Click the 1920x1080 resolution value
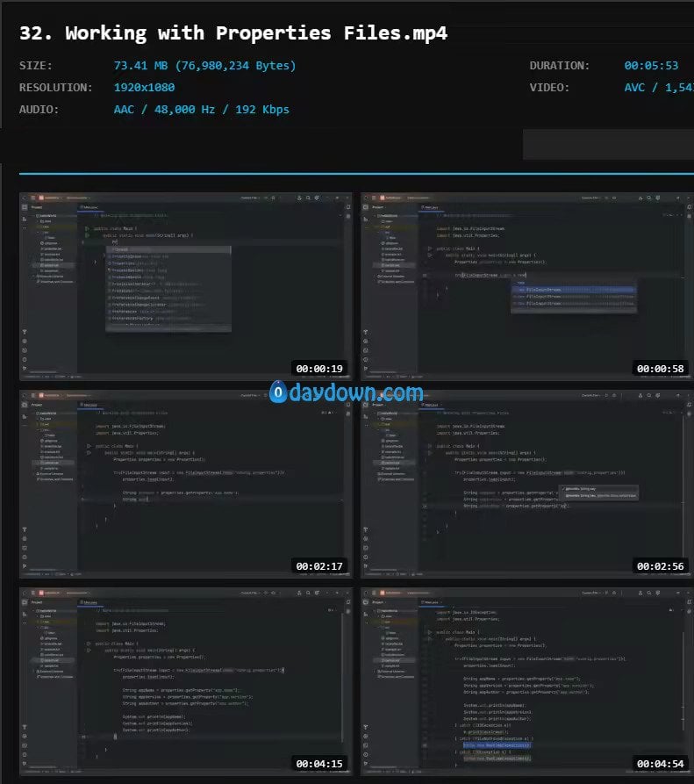 [x=144, y=88]
